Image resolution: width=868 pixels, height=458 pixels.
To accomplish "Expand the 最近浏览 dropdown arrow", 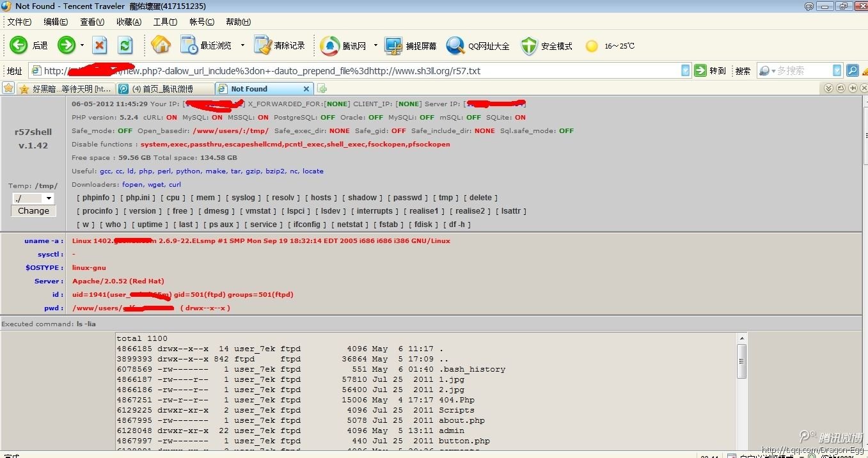I will click(x=242, y=45).
